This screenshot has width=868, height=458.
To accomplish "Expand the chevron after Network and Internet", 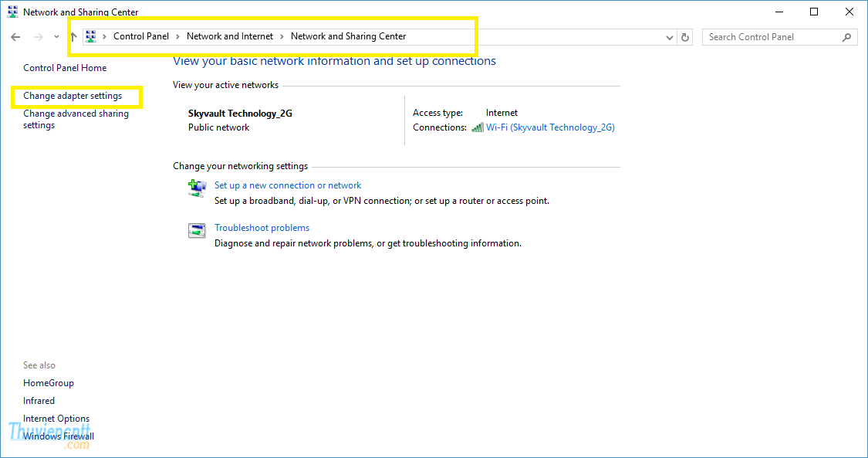I will tap(282, 36).
